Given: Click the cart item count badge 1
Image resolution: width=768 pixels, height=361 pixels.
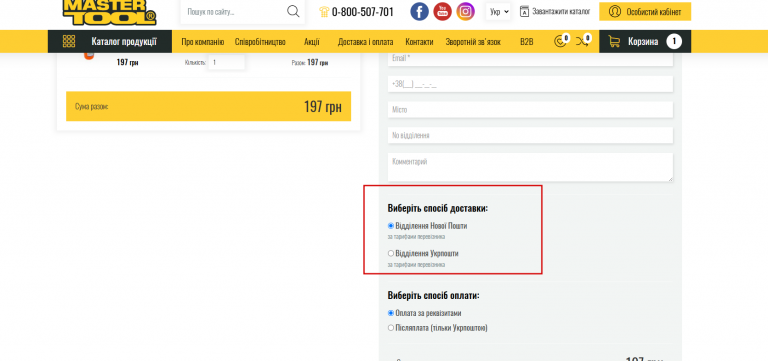Looking at the screenshot, I should [x=674, y=42].
